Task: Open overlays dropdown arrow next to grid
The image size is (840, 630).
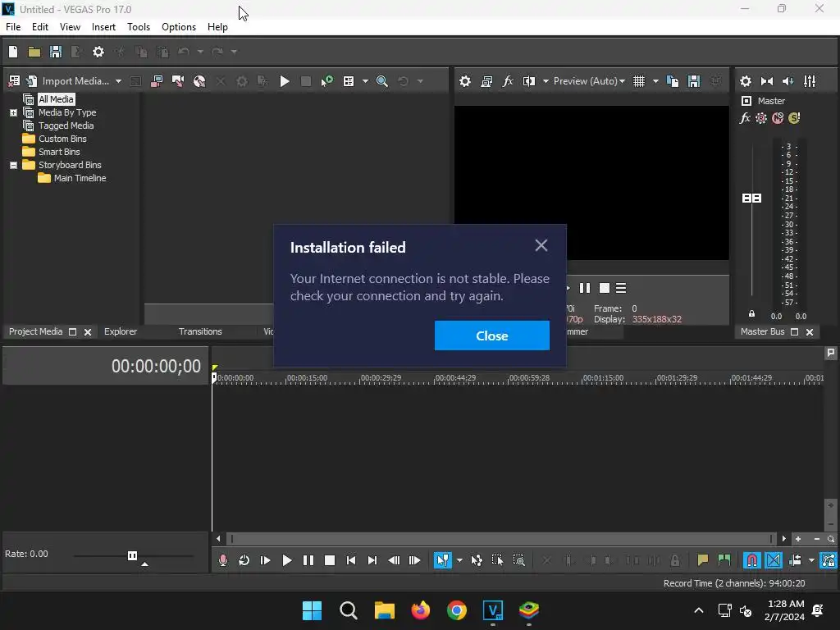Action: [655, 81]
